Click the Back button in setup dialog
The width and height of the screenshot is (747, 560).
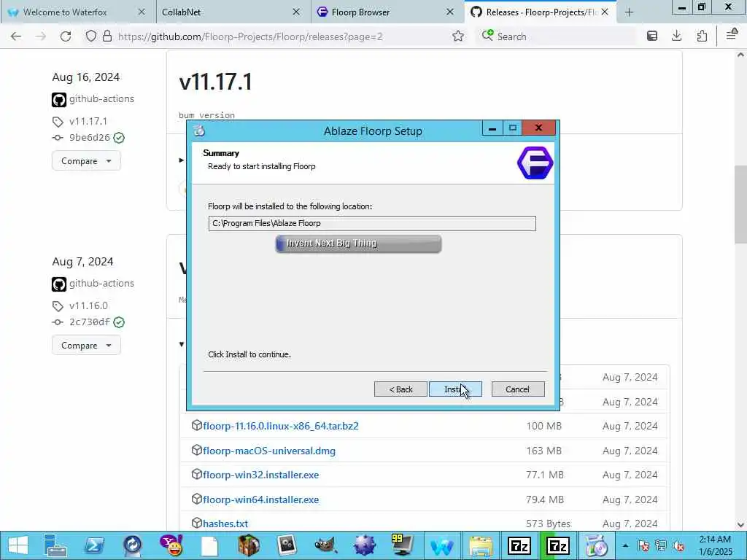pos(400,389)
